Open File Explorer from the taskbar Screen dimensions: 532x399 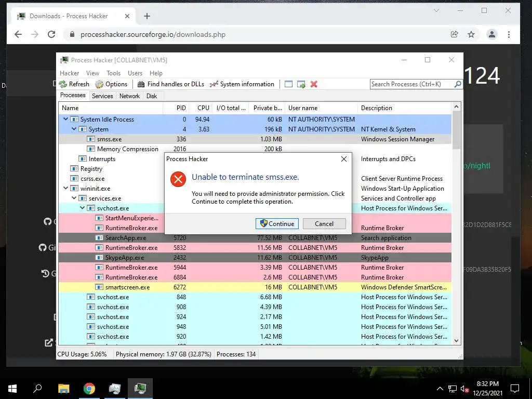[63, 388]
